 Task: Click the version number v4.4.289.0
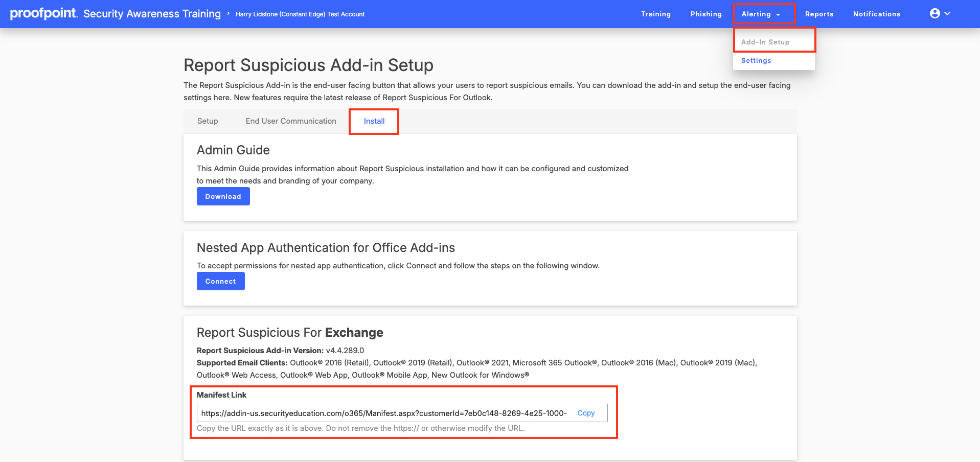(x=345, y=351)
